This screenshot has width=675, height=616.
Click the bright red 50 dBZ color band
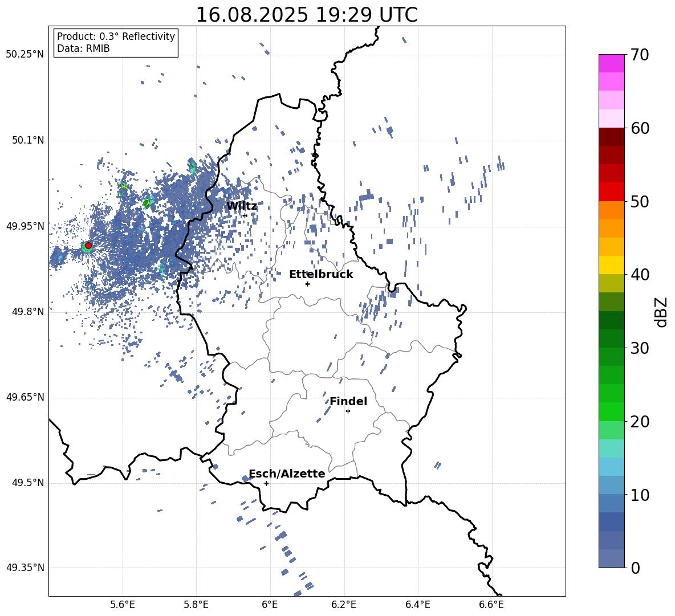point(611,192)
